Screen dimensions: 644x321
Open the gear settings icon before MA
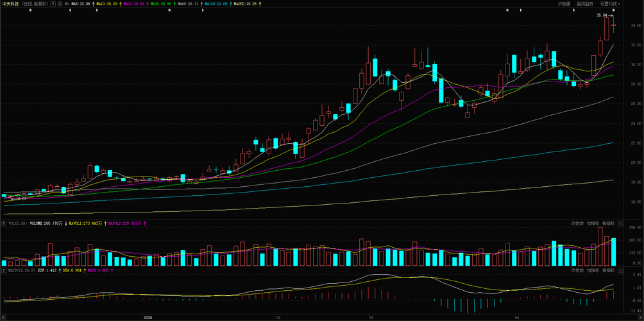coord(60,4)
